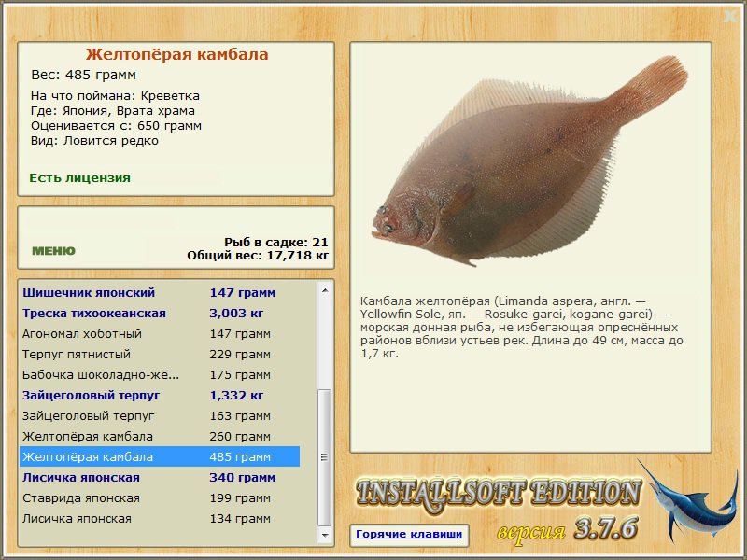747x560 pixels.
Task: Select Бабочка шоколадно-жё... 175 грамм row
Action: pyautogui.click(x=160, y=375)
